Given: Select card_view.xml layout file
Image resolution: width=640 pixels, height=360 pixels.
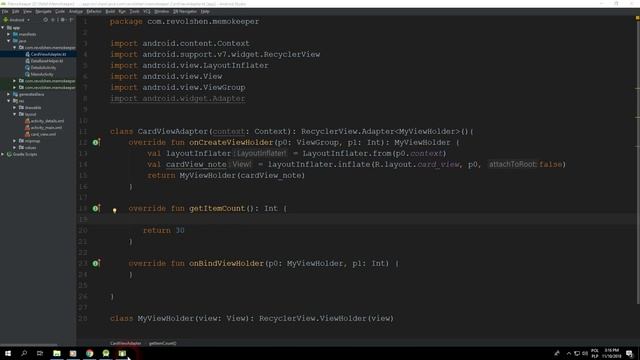Looking at the screenshot, I should (x=40, y=134).
